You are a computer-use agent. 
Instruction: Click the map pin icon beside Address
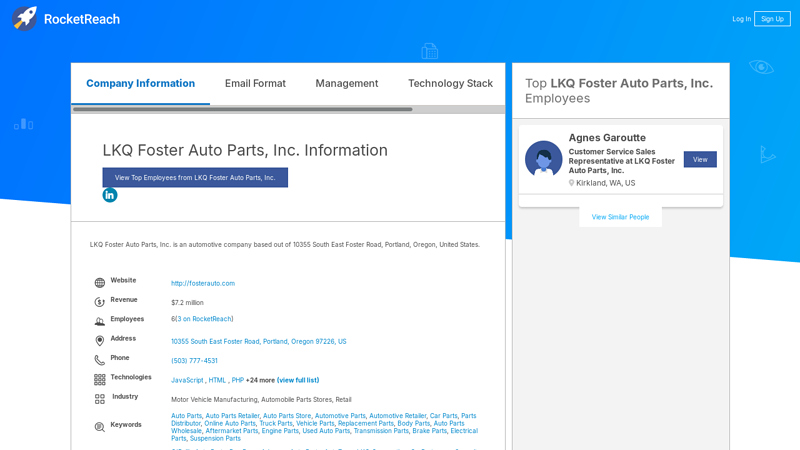tap(99, 340)
